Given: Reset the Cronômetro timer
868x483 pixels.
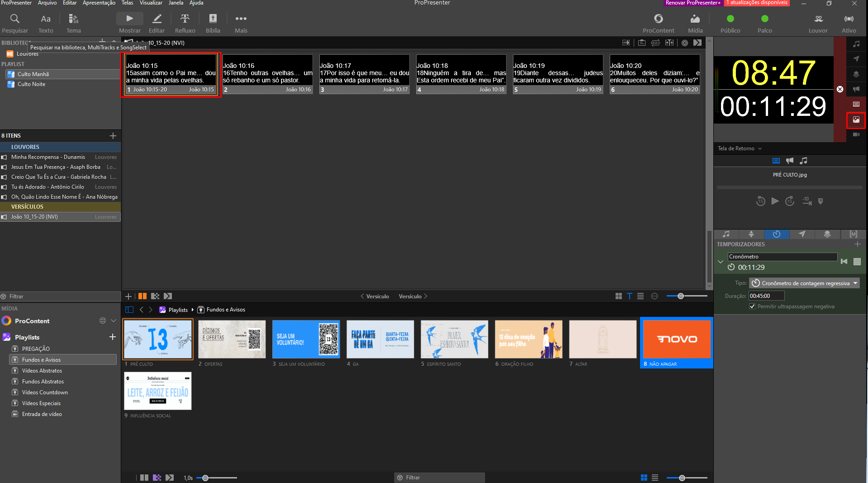Looking at the screenshot, I should pyautogui.click(x=844, y=261).
